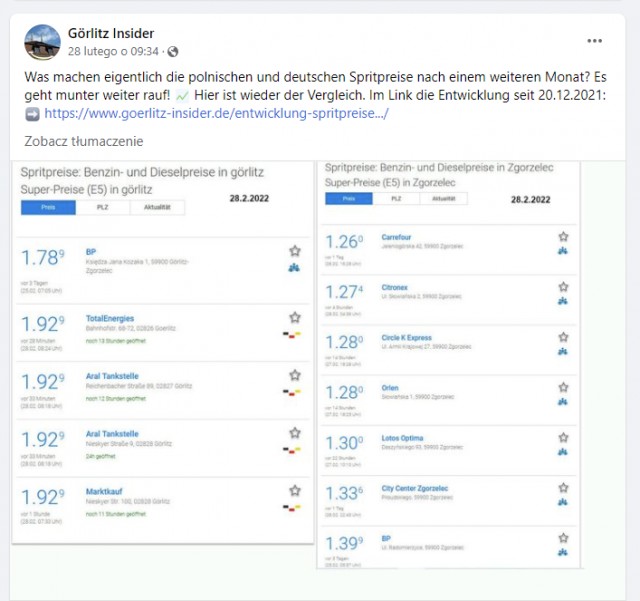Click the blue community icon for BP 1.39
Viewport: 640px width, 601px height.
(563, 552)
